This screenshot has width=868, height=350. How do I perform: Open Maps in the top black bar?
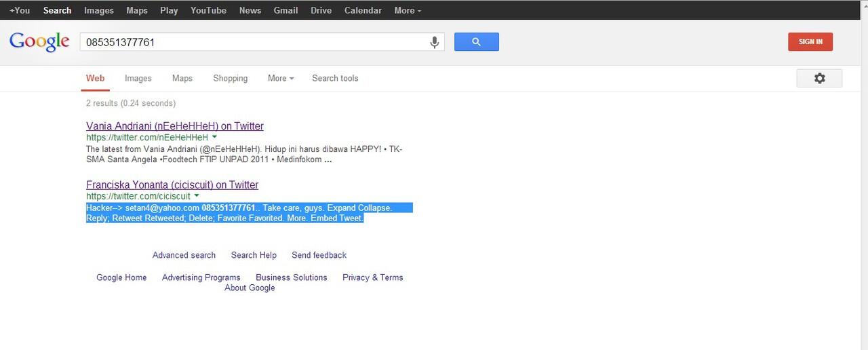(x=137, y=10)
